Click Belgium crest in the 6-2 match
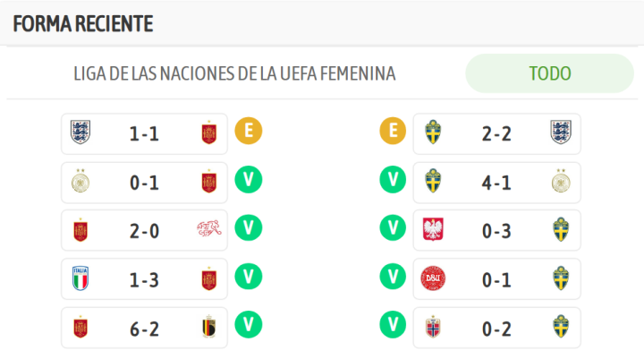 pyautogui.click(x=208, y=327)
